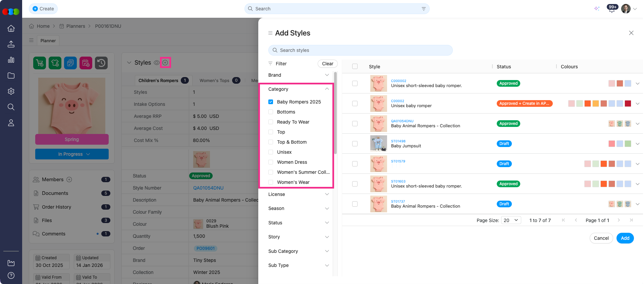The image size is (644, 284).
Task: Open the upload icon in sidebar
Action: click(11, 44)
